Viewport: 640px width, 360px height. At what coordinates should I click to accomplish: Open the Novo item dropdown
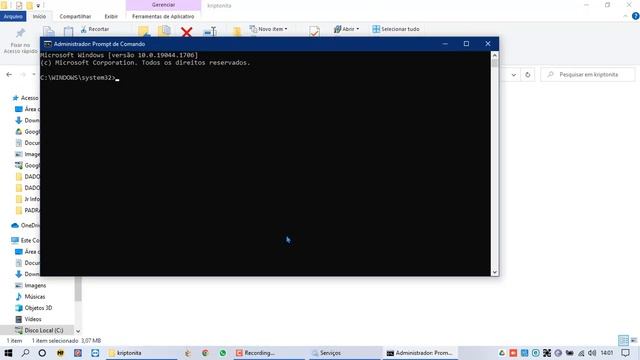(268, 29)
